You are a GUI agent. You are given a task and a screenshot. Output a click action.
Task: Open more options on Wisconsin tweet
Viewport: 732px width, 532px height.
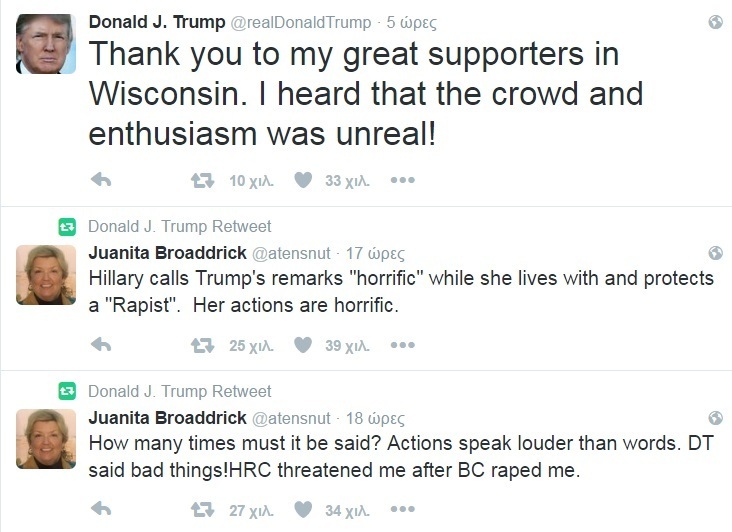[402, 180]
